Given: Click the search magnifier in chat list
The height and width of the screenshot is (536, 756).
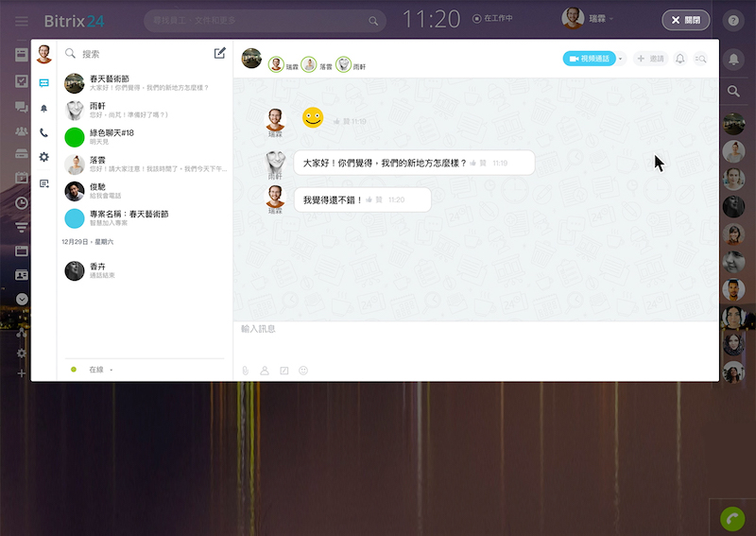Looking at the screenshot, I should (70, 53).
